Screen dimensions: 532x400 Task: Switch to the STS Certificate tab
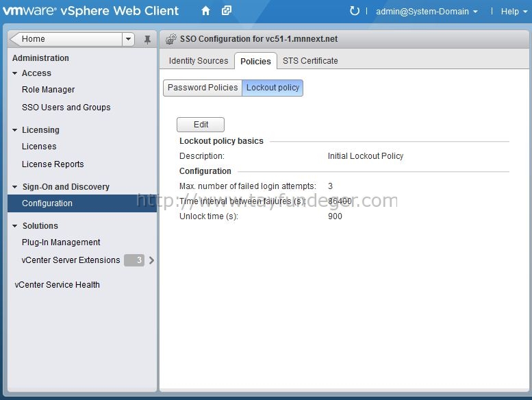tap(310, 61)
